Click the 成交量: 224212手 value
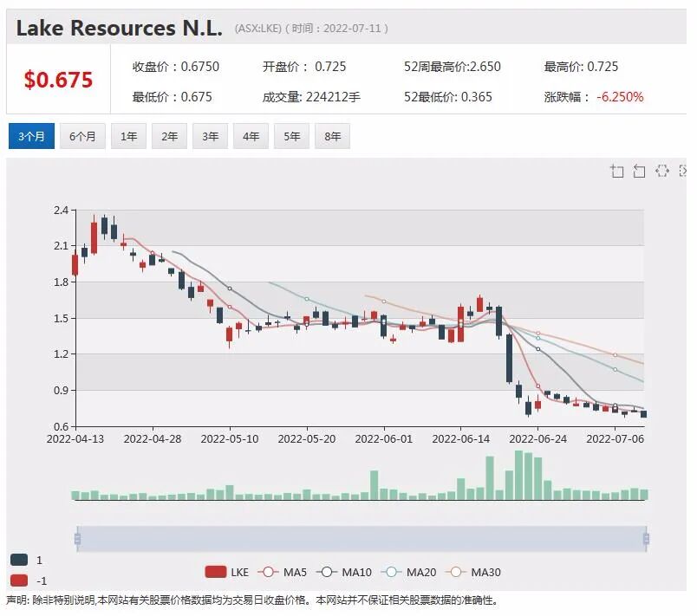The width and height of the screenshot is (697, 616). pos(311,97)
